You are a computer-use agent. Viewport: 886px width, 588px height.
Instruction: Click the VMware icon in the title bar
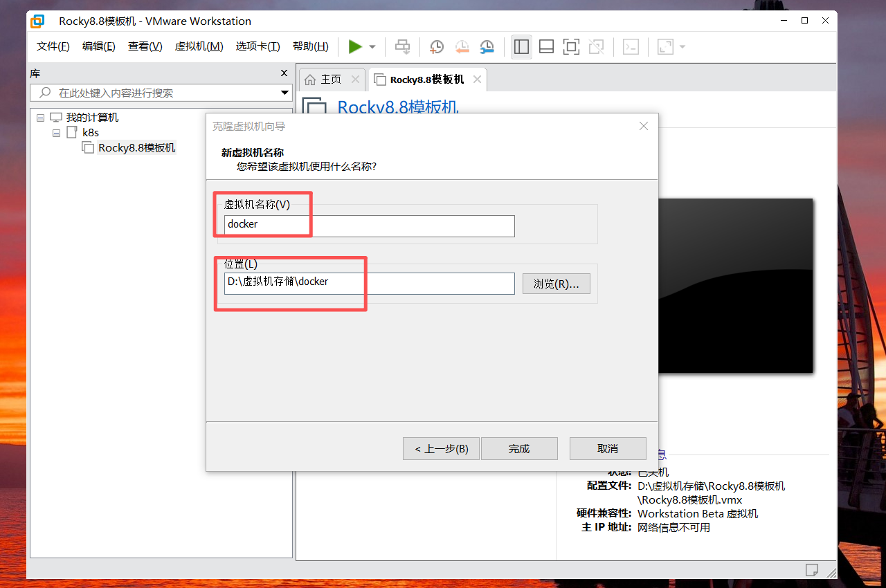point(38,21)
